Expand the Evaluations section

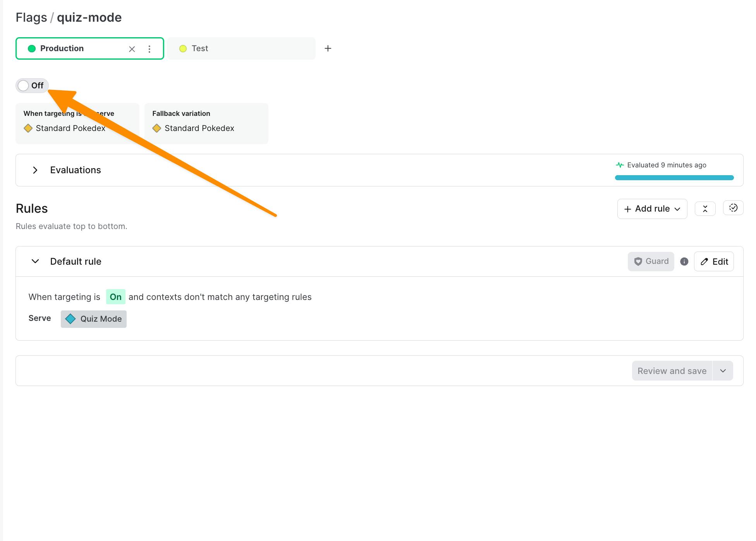[35, 170]
